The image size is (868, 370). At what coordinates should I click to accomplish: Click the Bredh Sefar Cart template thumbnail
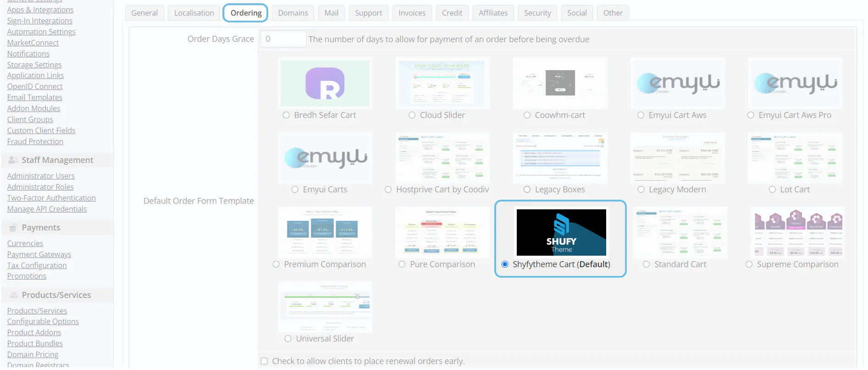point(325,84)
